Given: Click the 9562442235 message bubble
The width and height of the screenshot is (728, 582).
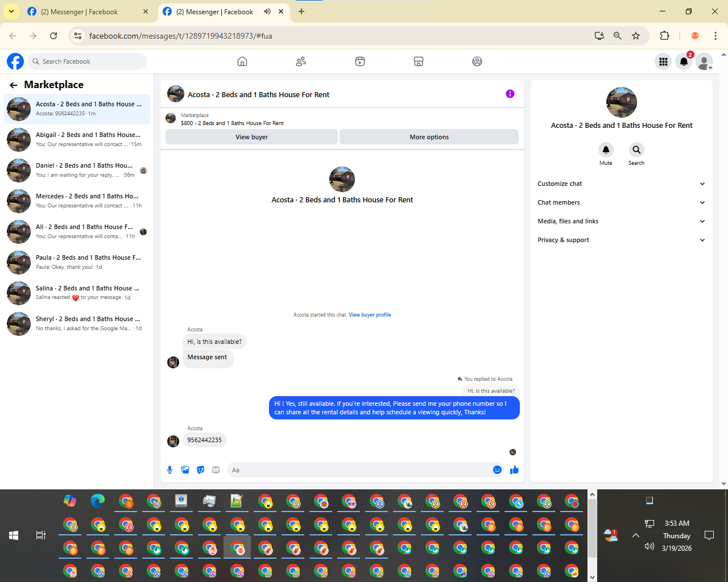Looking at the screenshot, I should click(x=205, y=440).
